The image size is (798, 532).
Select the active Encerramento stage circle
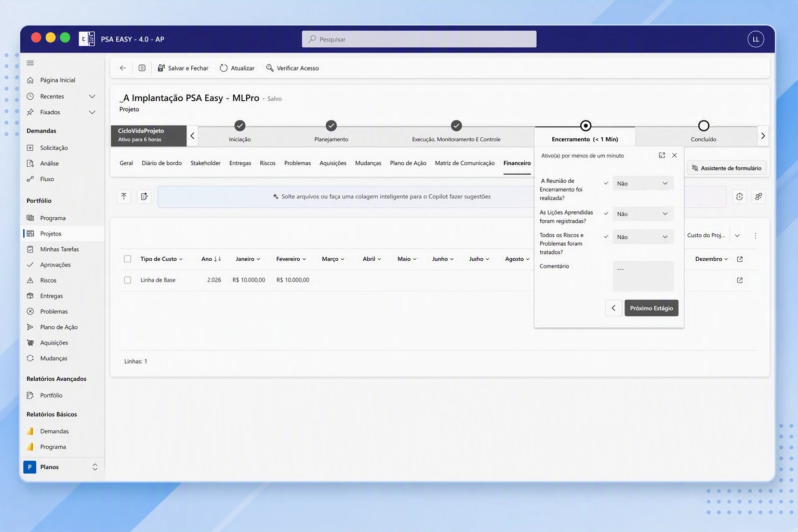pos(586,126)
